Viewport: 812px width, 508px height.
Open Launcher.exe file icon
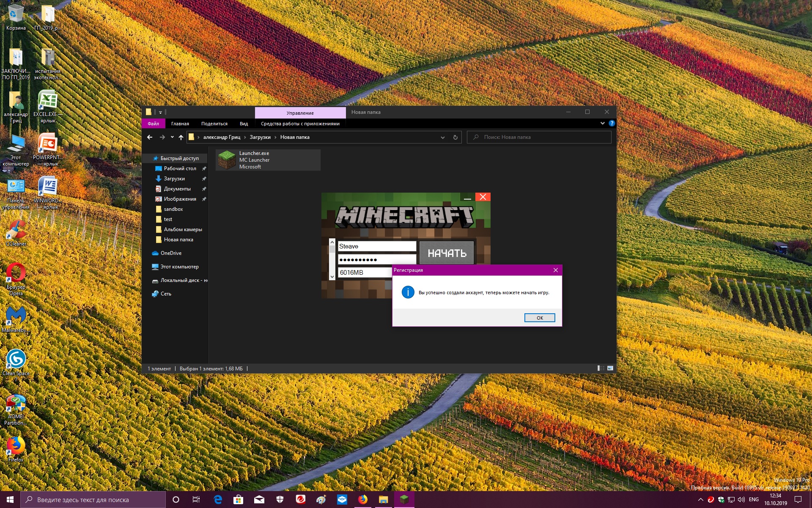click(x=227, y=160)
